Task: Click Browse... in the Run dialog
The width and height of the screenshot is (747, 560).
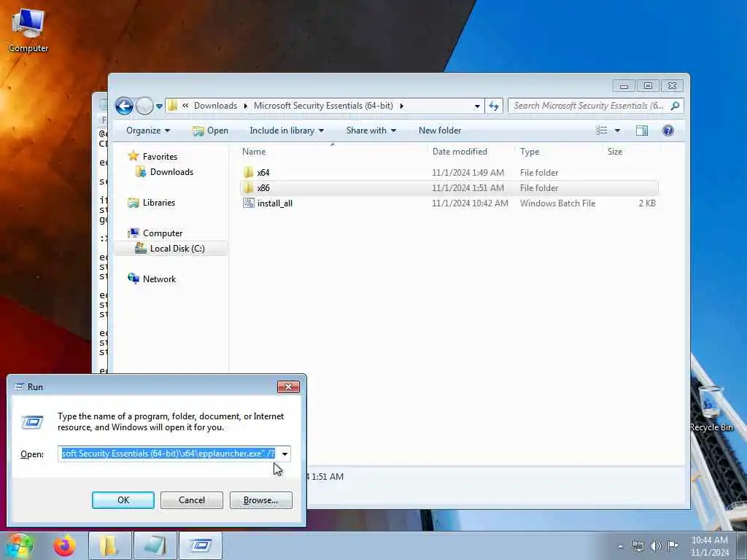Action: (x=260, y=500)
